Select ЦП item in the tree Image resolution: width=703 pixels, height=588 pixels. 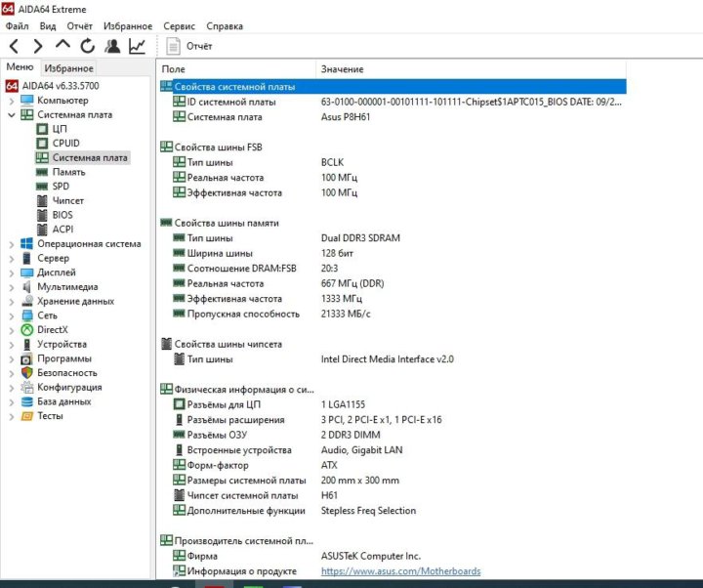[60, 129]
